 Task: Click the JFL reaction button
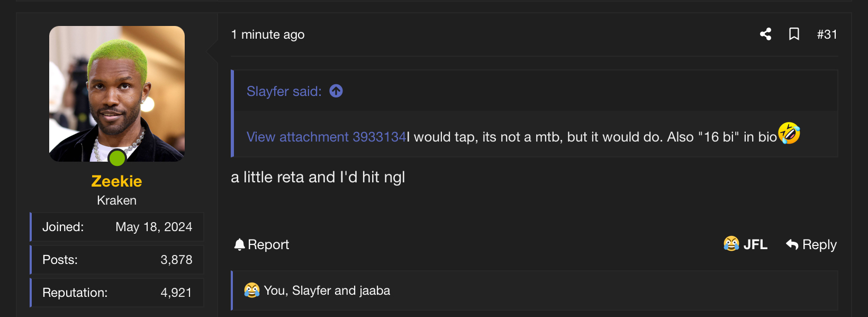click(745, 244)
